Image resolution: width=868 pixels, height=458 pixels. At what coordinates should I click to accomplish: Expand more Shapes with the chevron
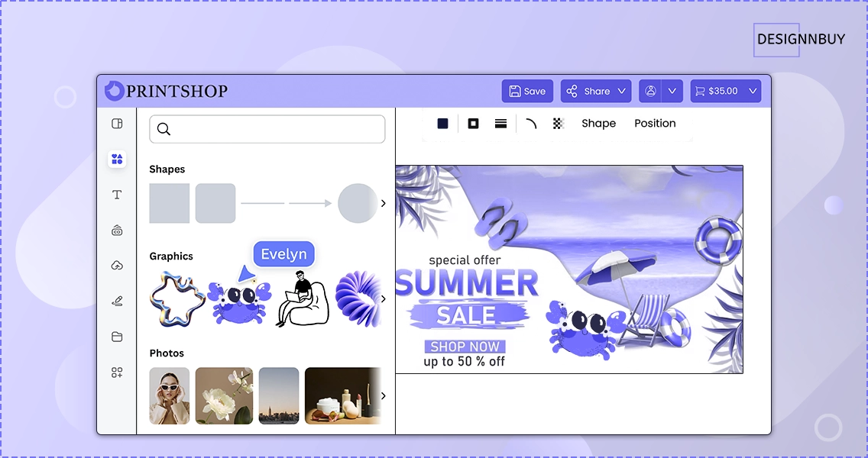point(383,204)
